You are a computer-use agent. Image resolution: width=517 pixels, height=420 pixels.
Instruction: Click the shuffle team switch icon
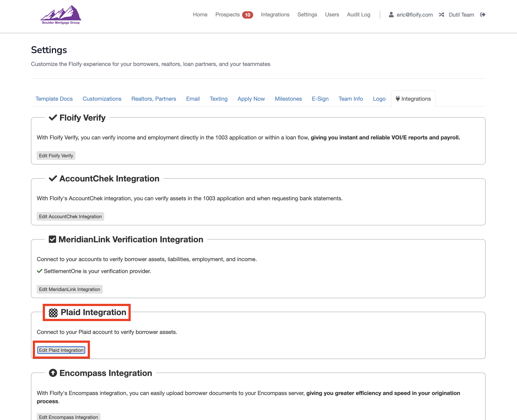[441, 15]
